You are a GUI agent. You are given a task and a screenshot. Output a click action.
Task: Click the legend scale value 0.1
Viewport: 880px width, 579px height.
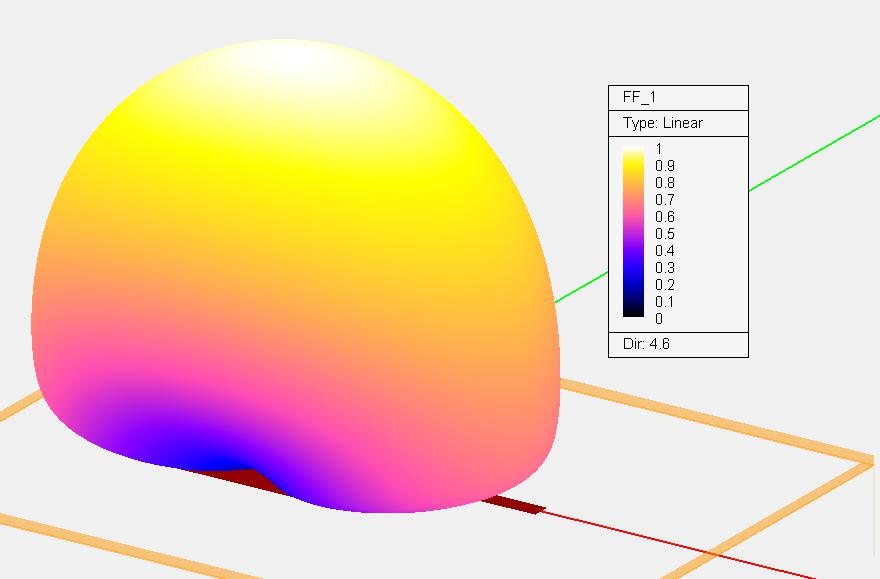coord(664,302)
